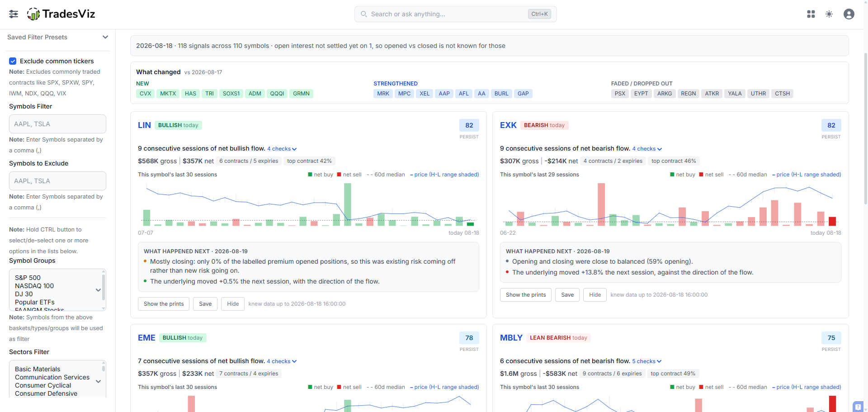Select Popular ETFs symbol group
868x412 pixels.
tap(35, 302)
